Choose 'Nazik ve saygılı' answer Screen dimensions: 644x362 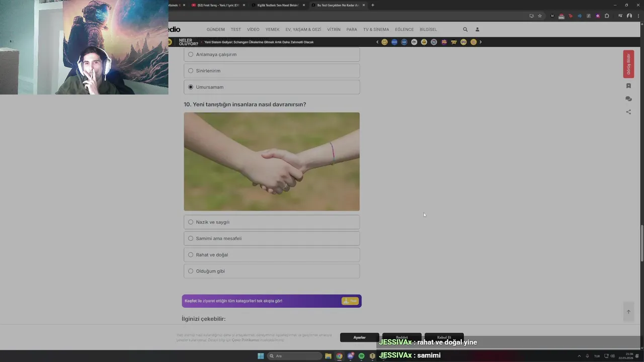(x=272, y=222)
